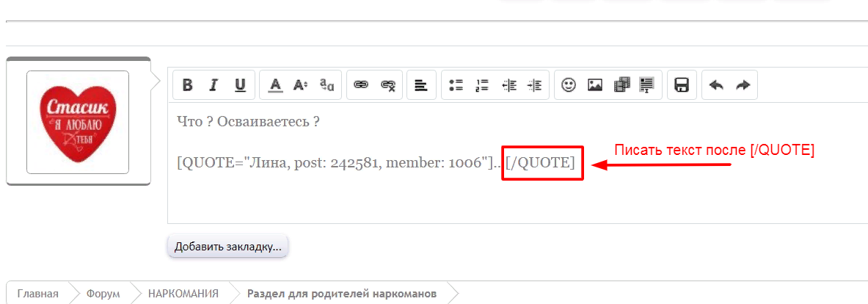Increase indent with the indent icon
Viewport: 868px width, 304px height.
(534, 84)
